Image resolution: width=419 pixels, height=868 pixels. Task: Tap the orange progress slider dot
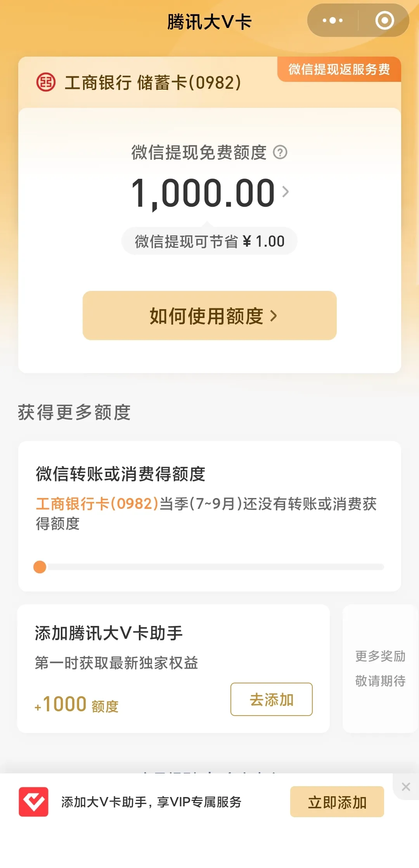click(40, 567)
